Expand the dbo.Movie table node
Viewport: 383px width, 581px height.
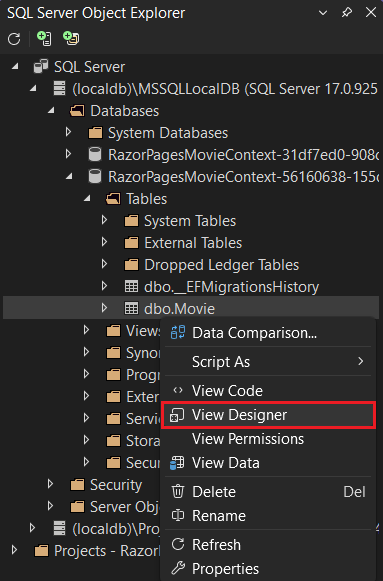pyautogui.click(x=104, y=308)
